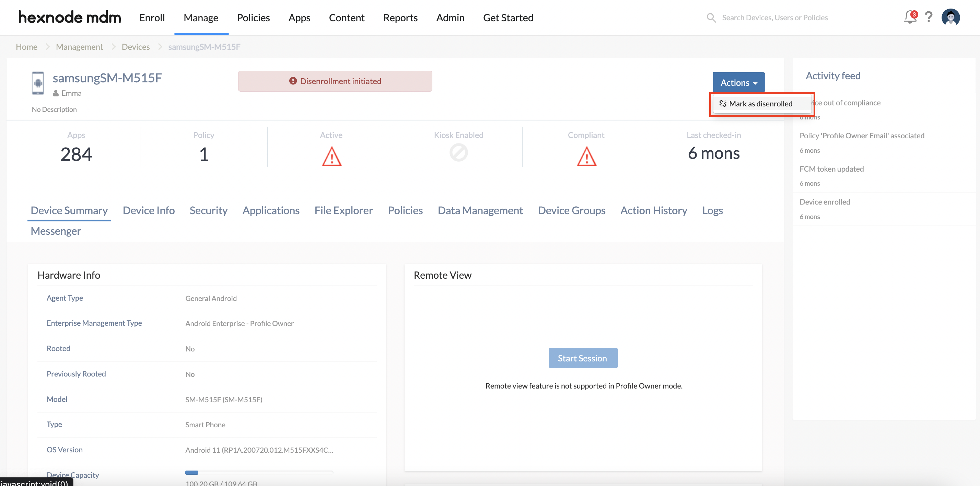Click Android Enterprise - Profile Owner value

click(x=239, y=324)
